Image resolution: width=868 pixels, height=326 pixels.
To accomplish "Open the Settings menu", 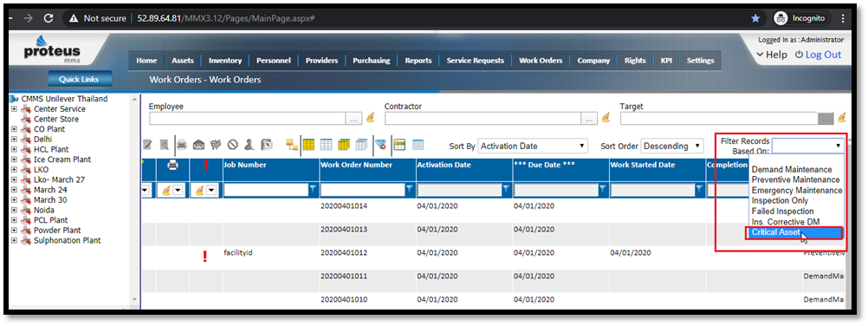I will pos(700,61).
